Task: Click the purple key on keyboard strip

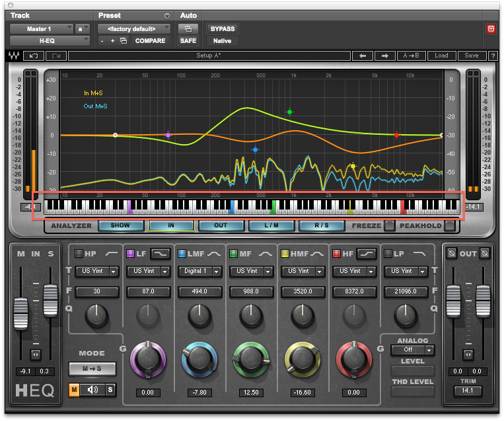Action: [x=130, y=208]
